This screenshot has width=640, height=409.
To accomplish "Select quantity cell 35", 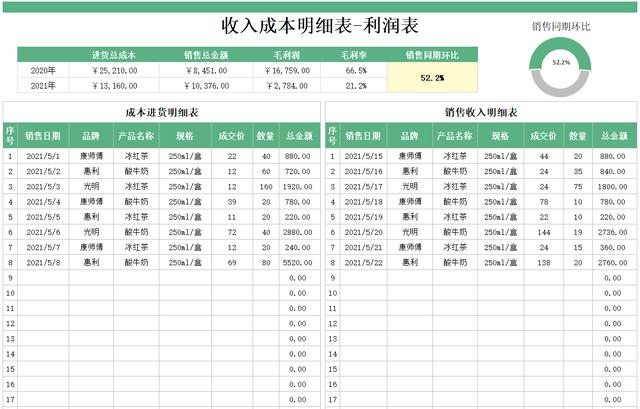I will coord(578,171).
